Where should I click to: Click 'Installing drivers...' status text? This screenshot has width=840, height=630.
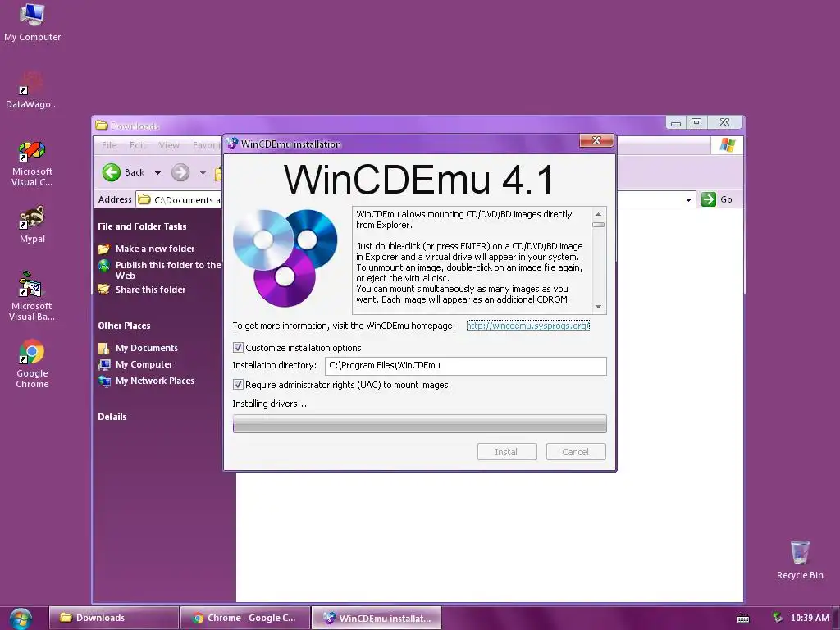[269, 404]
